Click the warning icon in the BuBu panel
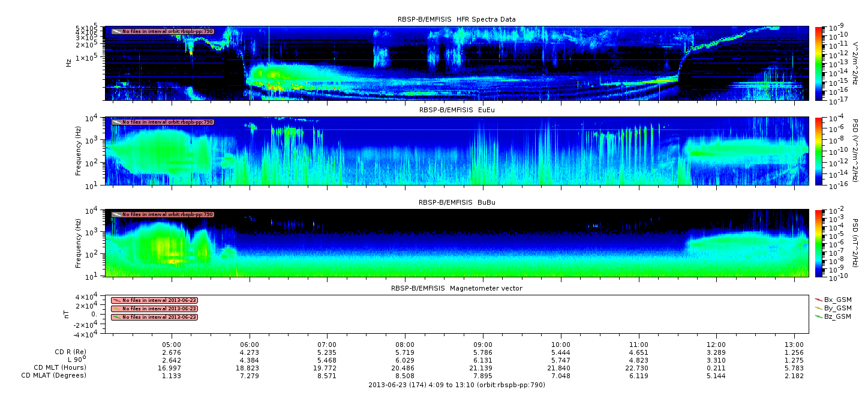Viewport: 868px width, 395px height. pos(116,214)
